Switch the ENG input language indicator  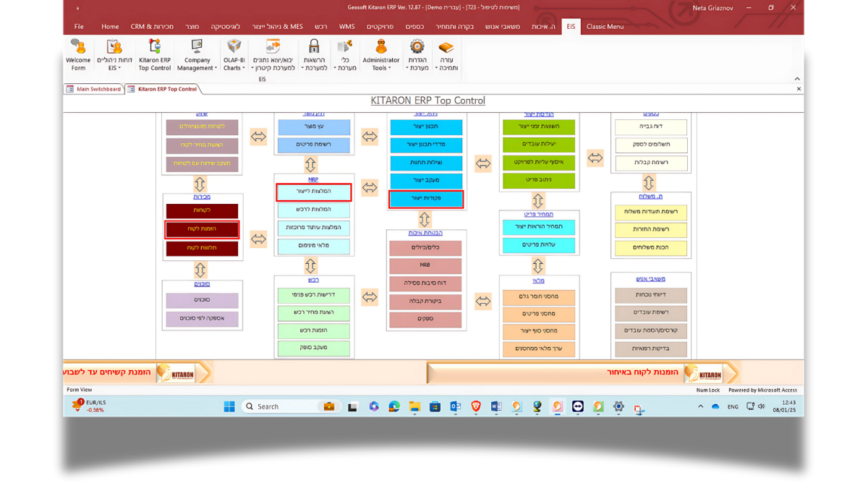click(x=733, y=406)
